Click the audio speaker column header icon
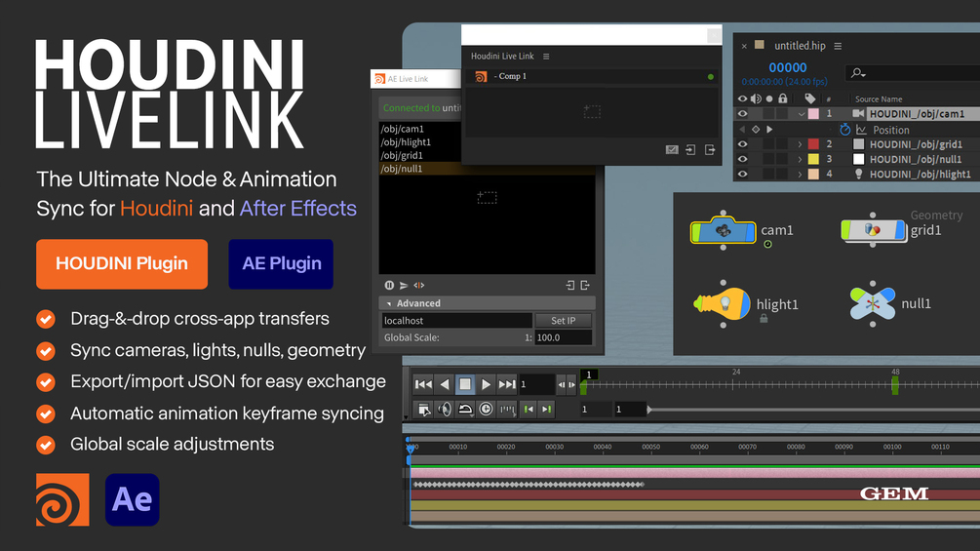This screenshot has height=551, width=980. tap(756, 98)
